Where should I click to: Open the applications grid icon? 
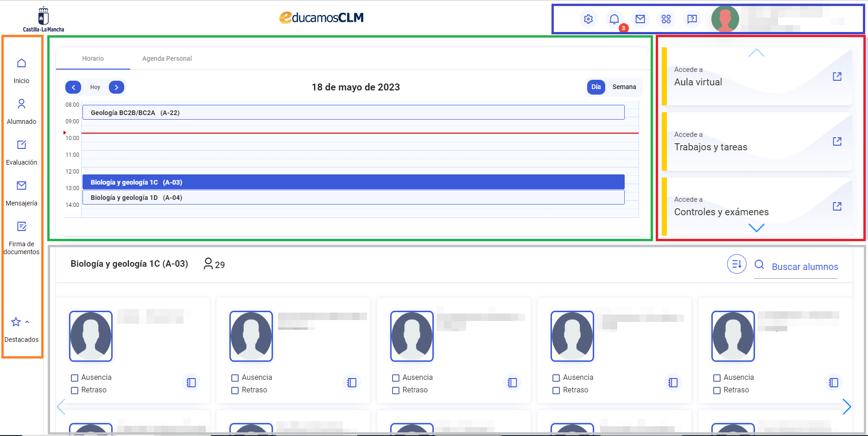[x=666, y=19]
